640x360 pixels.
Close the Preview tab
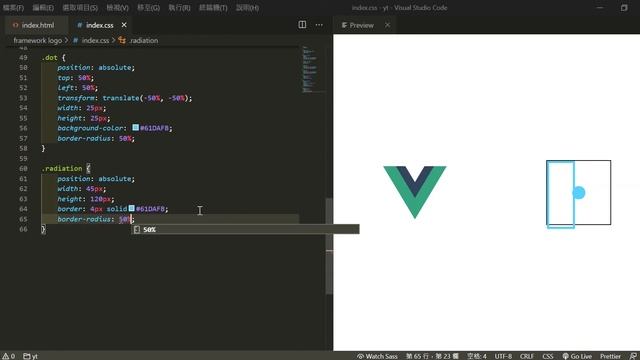coord(387,25)
